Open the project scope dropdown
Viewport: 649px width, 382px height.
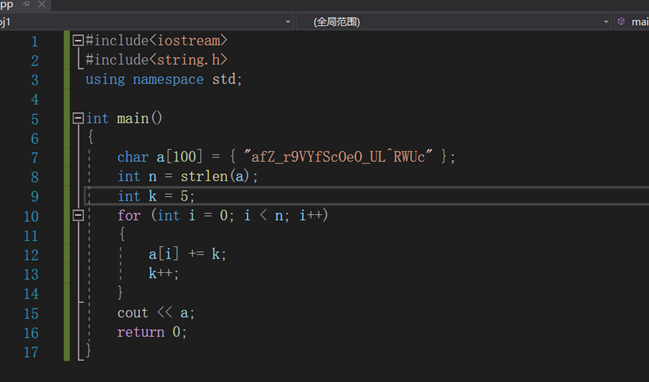pos(288,22)
